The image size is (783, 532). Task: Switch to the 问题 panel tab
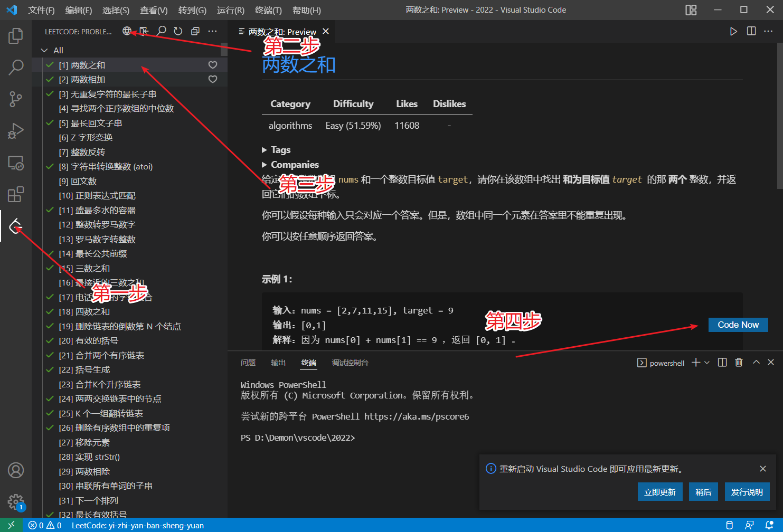[x=248, y=363]
